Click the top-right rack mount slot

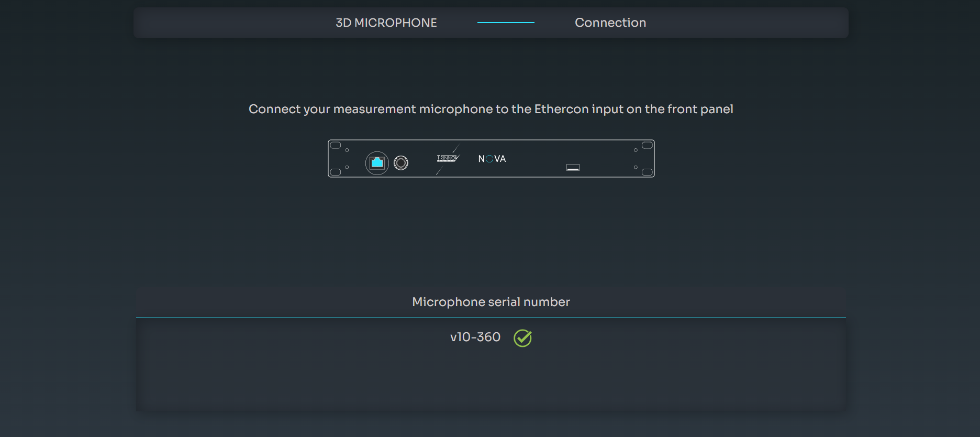tap(647, 145)
